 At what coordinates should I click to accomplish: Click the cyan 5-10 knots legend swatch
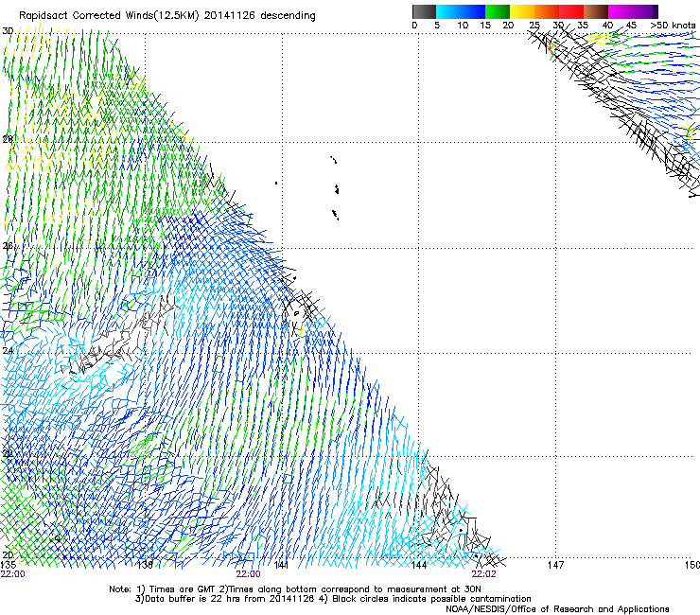coord(448,11)
